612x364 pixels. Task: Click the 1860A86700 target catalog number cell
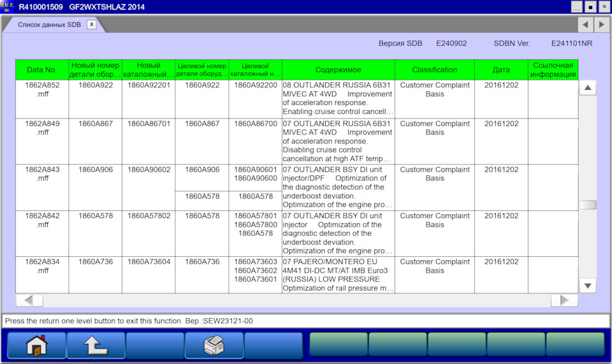coord(255,142)
